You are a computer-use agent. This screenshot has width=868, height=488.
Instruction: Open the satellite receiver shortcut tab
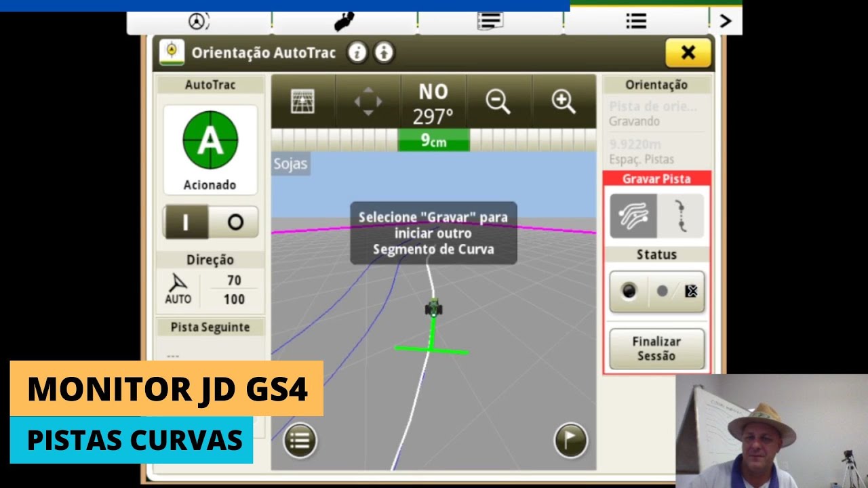coord(344,22)
